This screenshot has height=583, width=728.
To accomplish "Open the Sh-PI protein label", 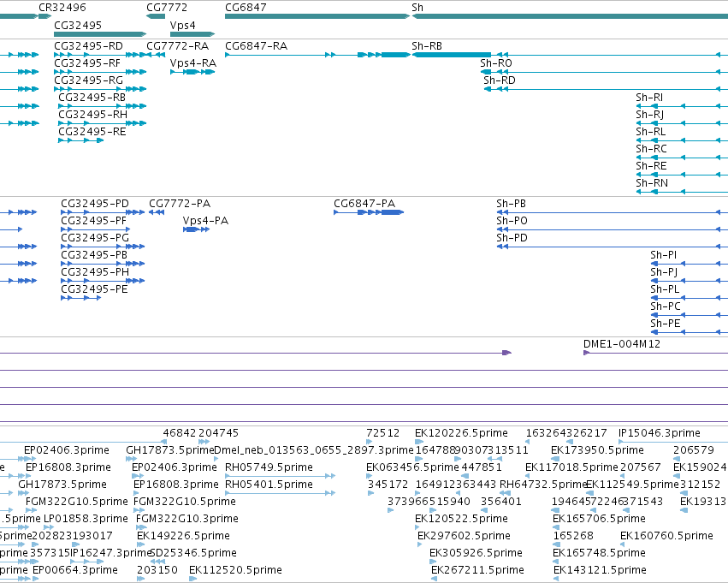I will (x=664, y=255).
